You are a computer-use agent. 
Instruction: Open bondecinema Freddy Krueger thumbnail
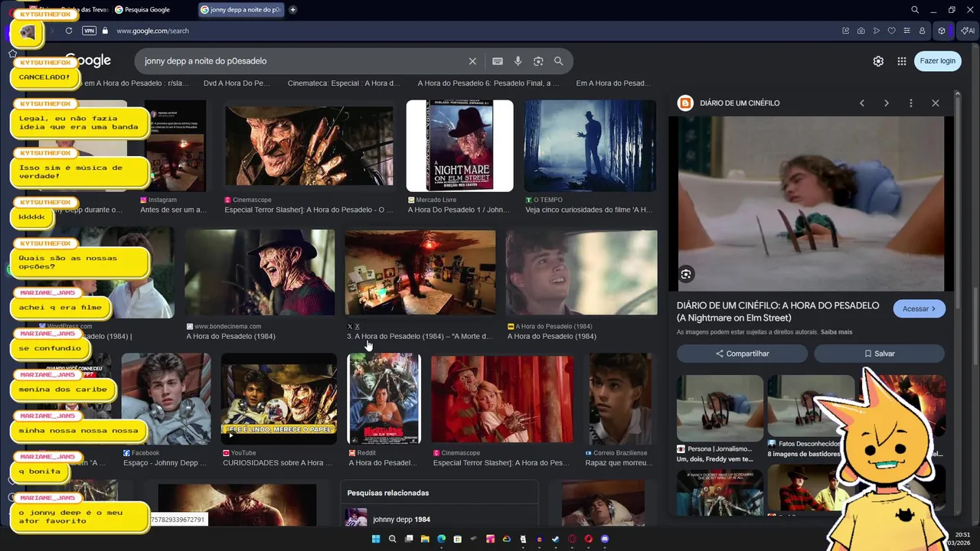tap(260, 272)
